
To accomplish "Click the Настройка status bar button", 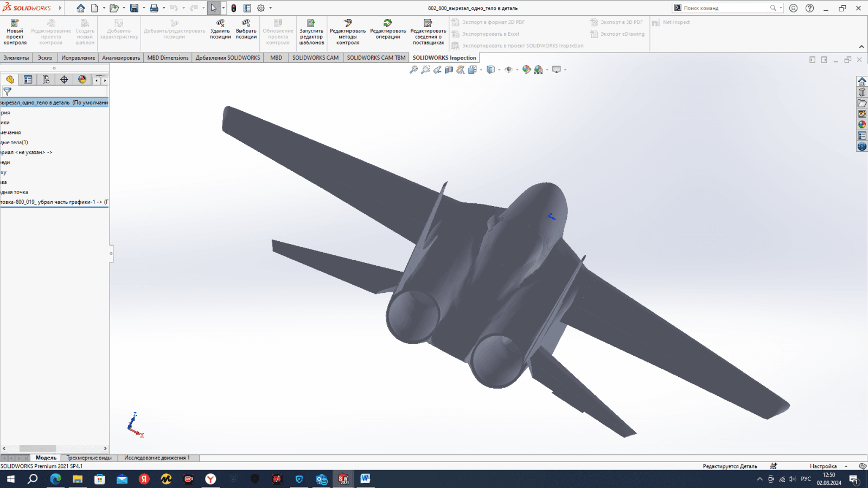I will [823, 466].
